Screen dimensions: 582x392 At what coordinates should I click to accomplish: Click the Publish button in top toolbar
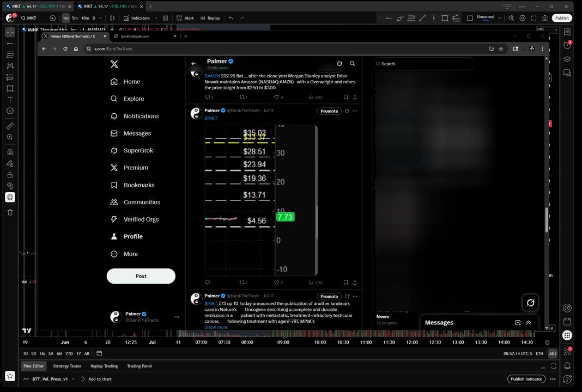point(562,18)
